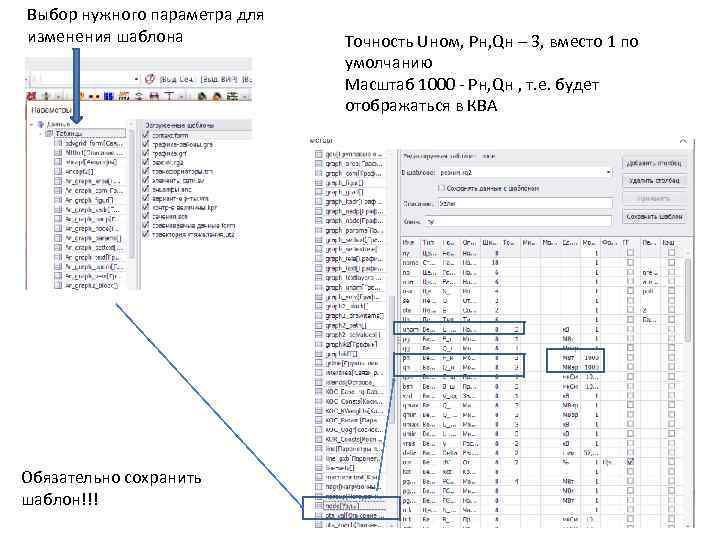Uncheck the контр-е величины.kpr checkbox
The width and height of the screenshot is (720, 540).
click(146, 207)
